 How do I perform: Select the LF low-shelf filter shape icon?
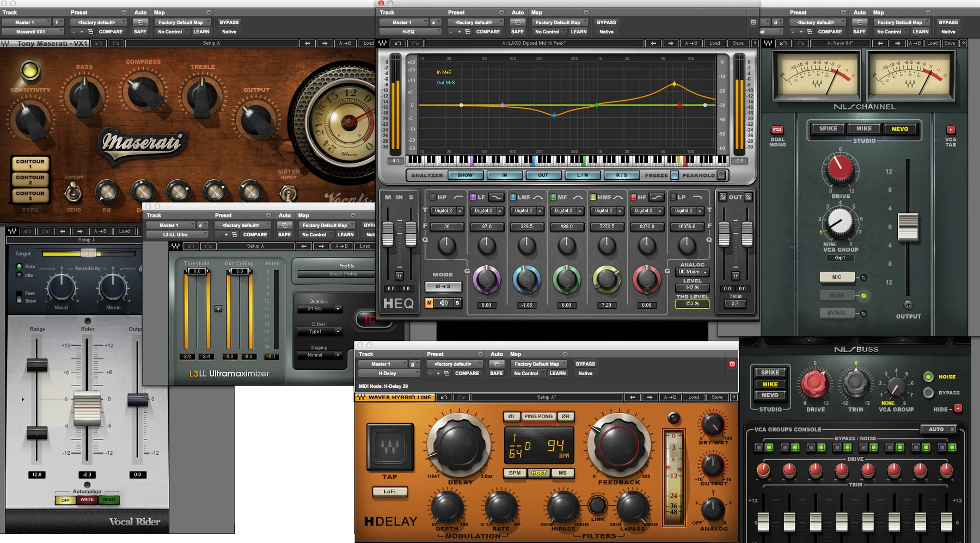tap(496, 197)
